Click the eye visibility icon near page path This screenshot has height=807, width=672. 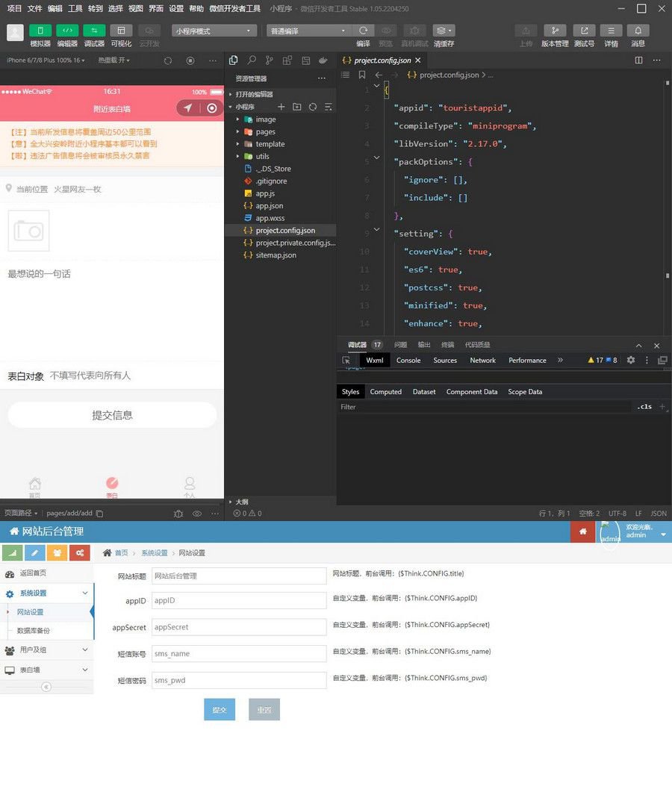coord(197,513)
